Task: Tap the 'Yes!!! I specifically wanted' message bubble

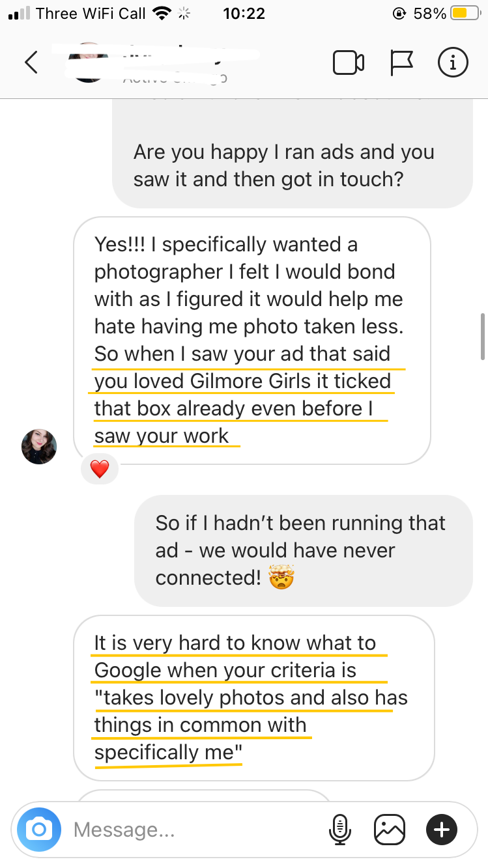Action: 252,340
